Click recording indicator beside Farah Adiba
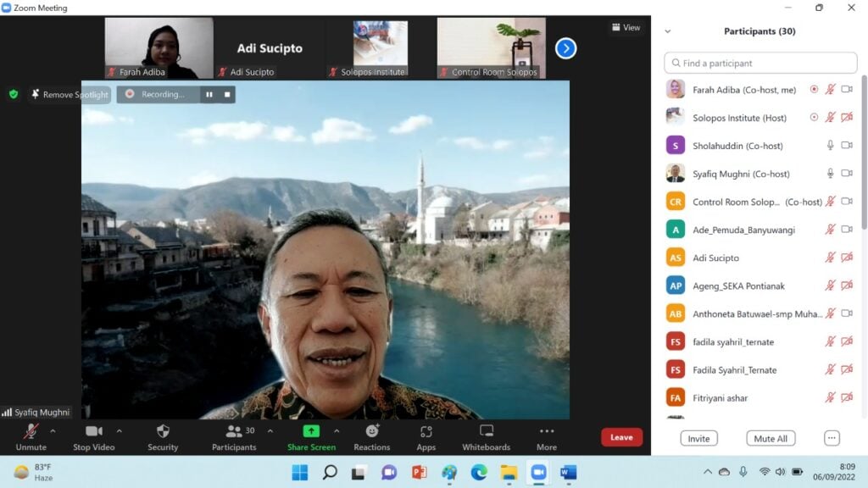Image resolution: width=868 pixels, height=488 pixels. point(814,89)
